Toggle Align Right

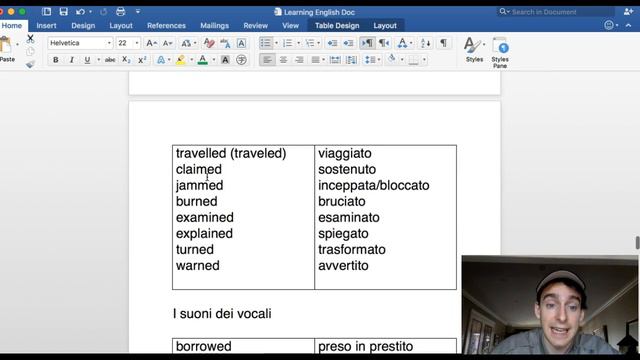tap(299, 60)
